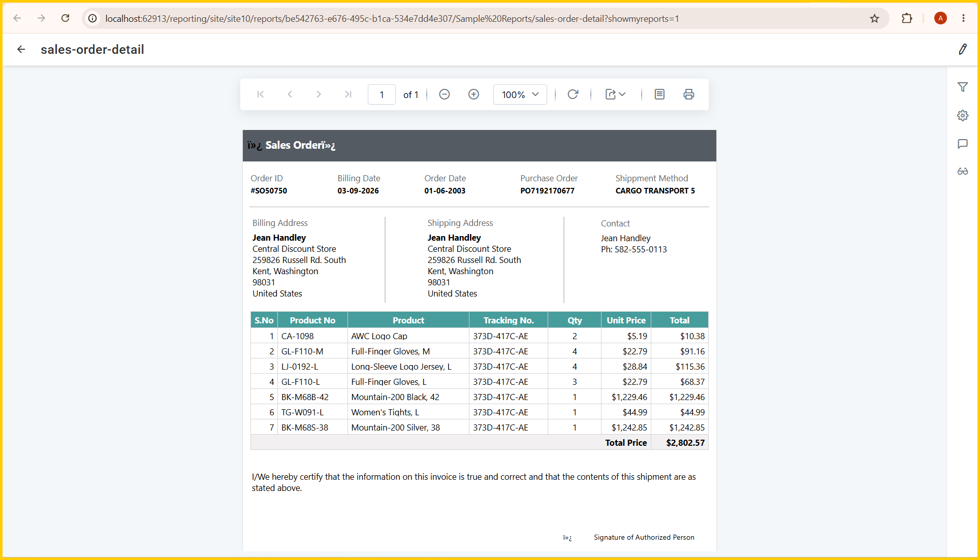Click the CA-1098 product number cell
The height and width of the screenshot is (560, 980).
point(312,336)
